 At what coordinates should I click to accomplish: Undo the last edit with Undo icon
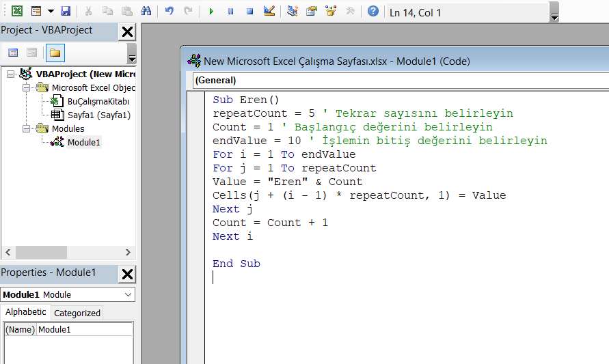click(x=170, y=12)
